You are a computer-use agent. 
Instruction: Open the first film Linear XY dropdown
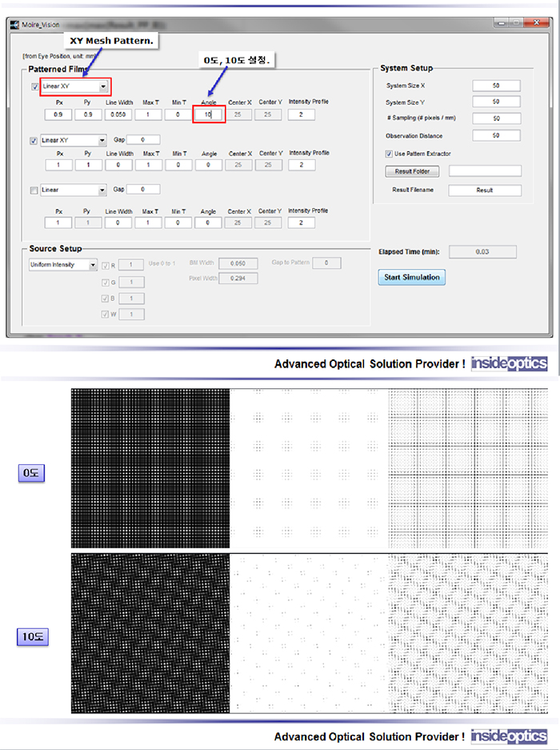(103, 86)
